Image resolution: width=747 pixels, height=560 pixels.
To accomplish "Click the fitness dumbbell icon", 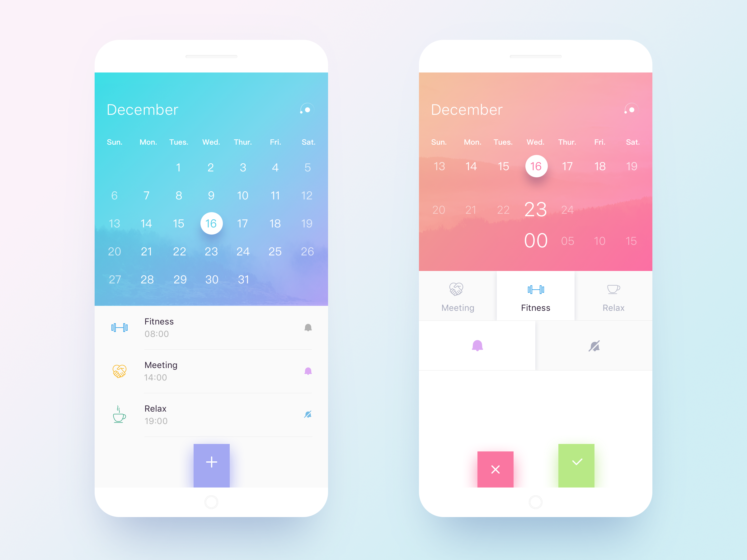I will 120,326.
